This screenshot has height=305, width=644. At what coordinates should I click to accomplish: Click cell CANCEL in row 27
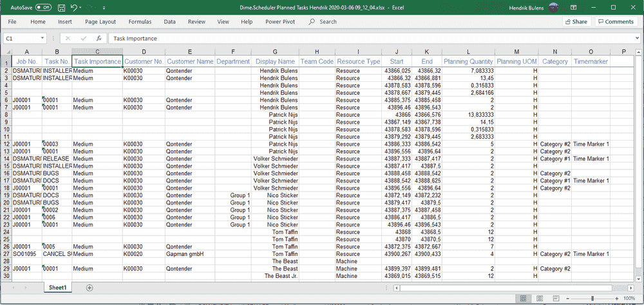[57, 254]
